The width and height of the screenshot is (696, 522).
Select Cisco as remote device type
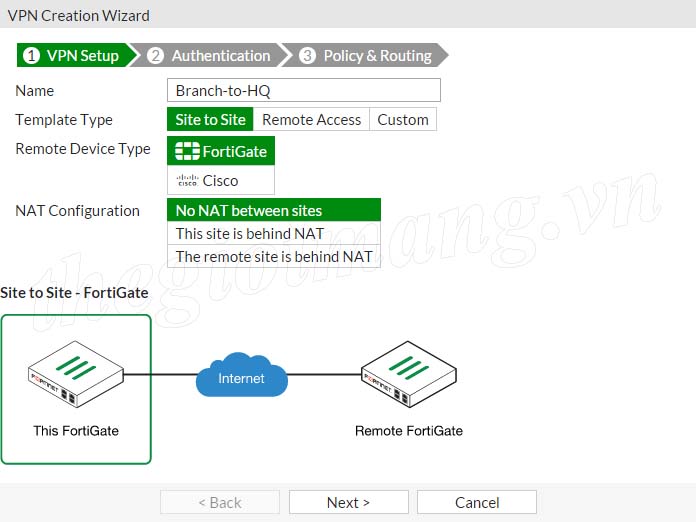point(221,181)
